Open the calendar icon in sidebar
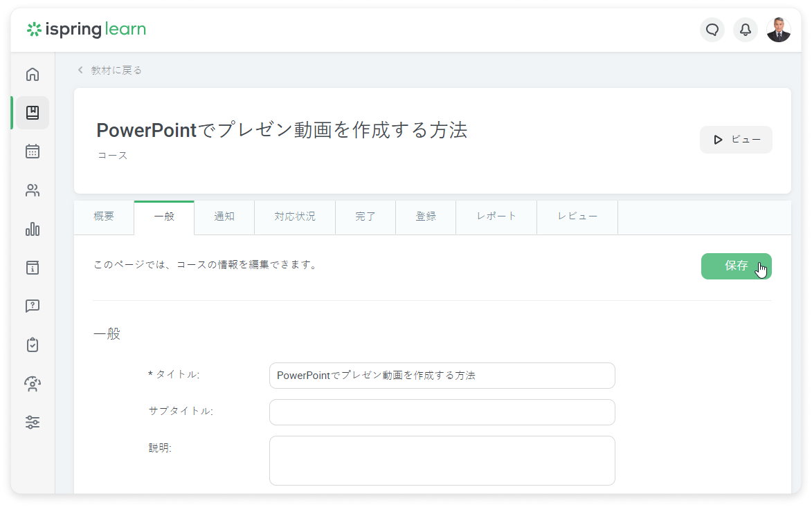Viewport: 812px width, 507px height. [33, 151]
